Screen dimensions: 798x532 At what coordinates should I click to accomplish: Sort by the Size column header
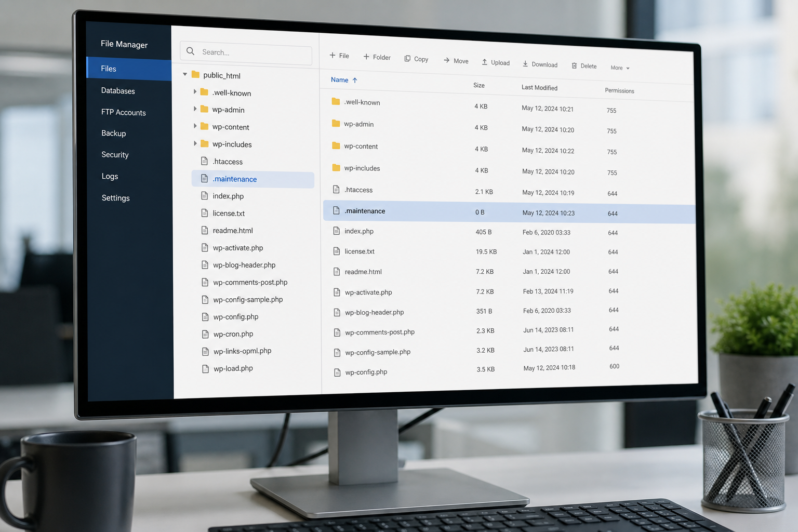pos(479,85)
